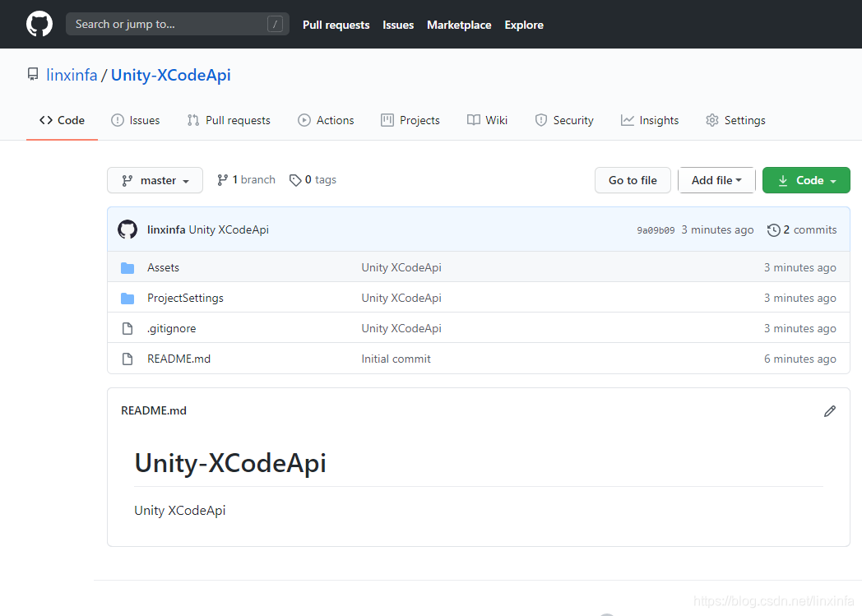The height and width of the screenshot is (616, 862).
Task: Open linxinfa's avatar on the commit row
Action: pyautogui.click(x=127, y=229)
